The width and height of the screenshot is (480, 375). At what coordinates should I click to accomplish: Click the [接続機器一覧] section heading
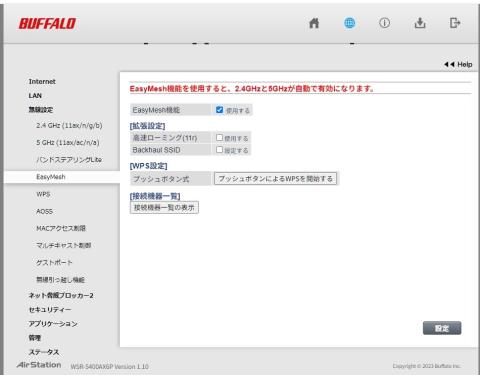tap(155, 196)
